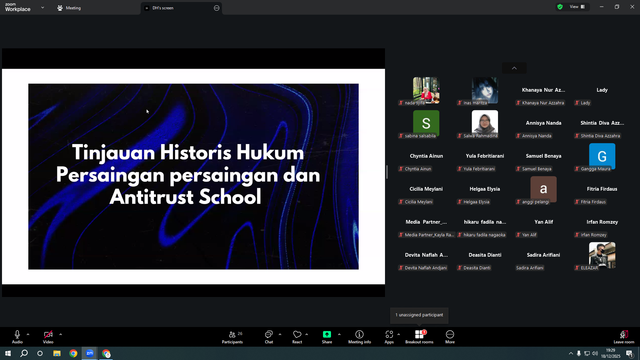Click Fitria Firdaus participant tile
The width and height of the screenshot is (640, 360).
[x=602, y=191]
